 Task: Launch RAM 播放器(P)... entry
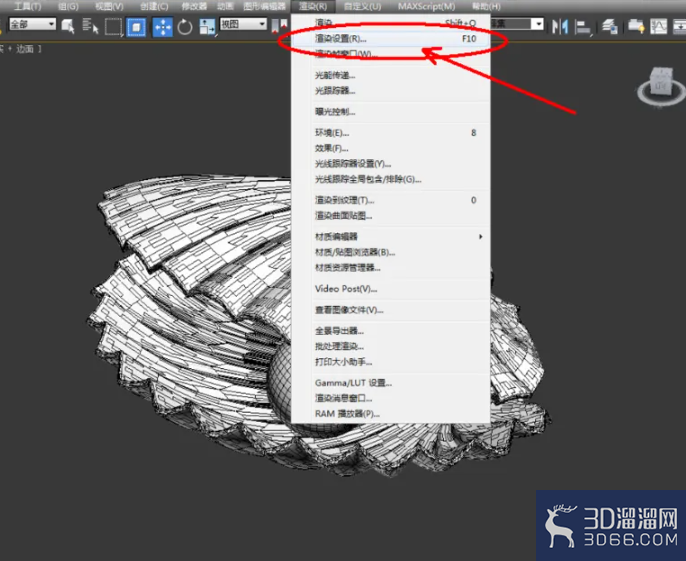[391, 414]
